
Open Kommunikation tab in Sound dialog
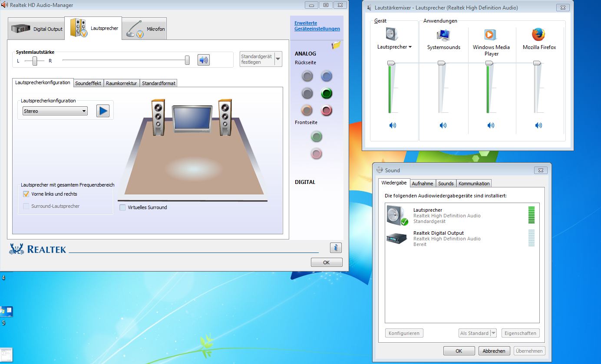[474, 184]
